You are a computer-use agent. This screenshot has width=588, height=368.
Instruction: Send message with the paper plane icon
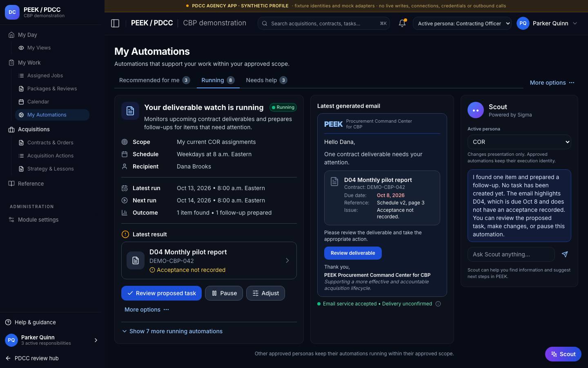[565, 254]
